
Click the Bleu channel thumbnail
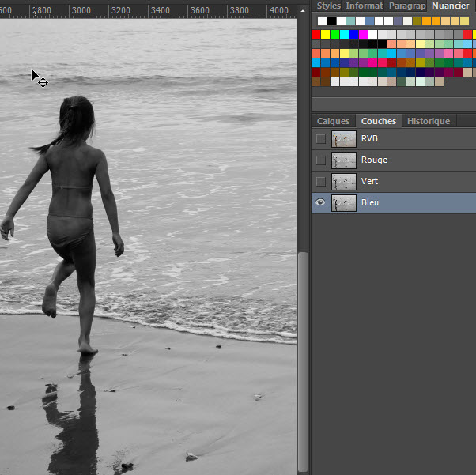(343, 203)
